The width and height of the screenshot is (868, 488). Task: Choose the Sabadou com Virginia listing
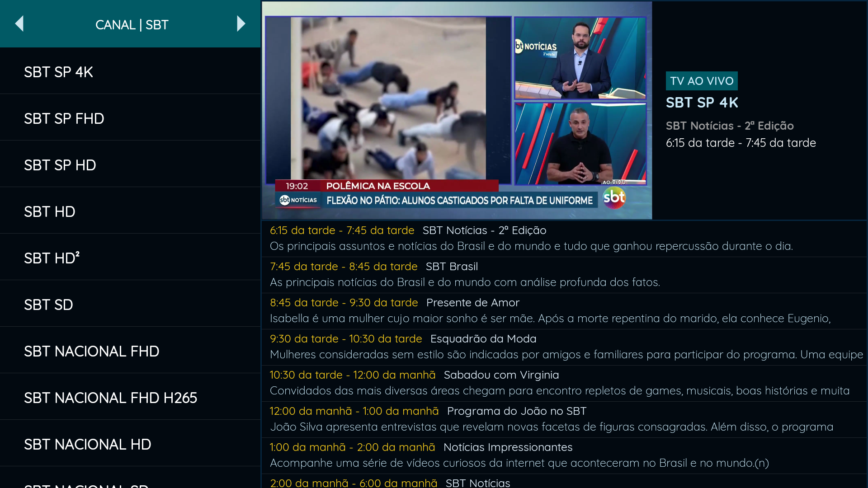click(x=563, y=383)
